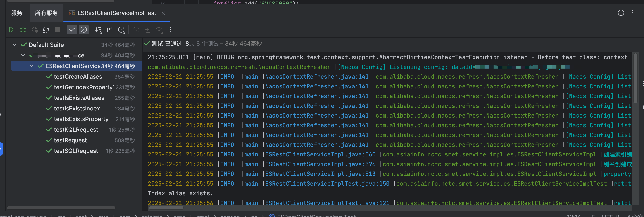Select testKQLRequest test

click(76, 129)
